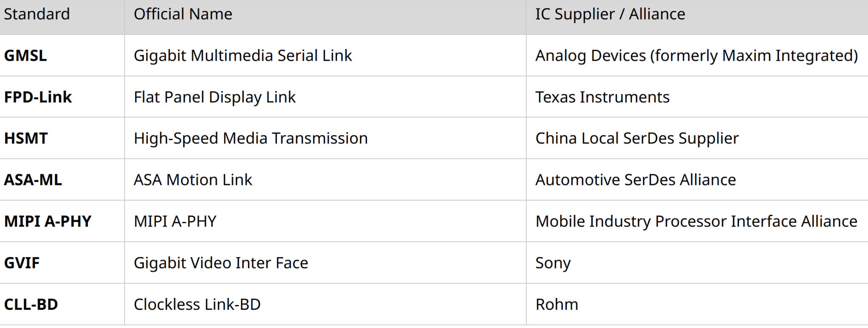Click High-Speed Media Transmission text
Screen dimensions: 868x328
coord(250,138)
